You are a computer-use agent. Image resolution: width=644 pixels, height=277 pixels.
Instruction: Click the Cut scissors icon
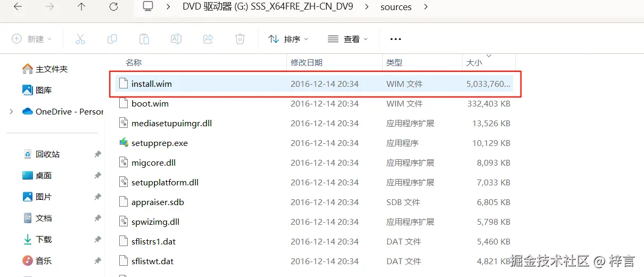[x=80, y=39]
